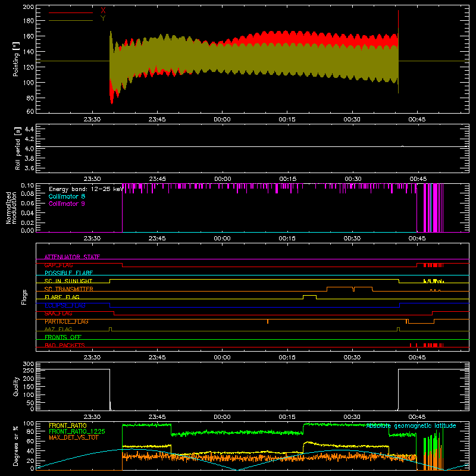The image size is (476, 476).
Task: Select the POSSIBLE_FLARE flag label
Action: pos(68,273)
